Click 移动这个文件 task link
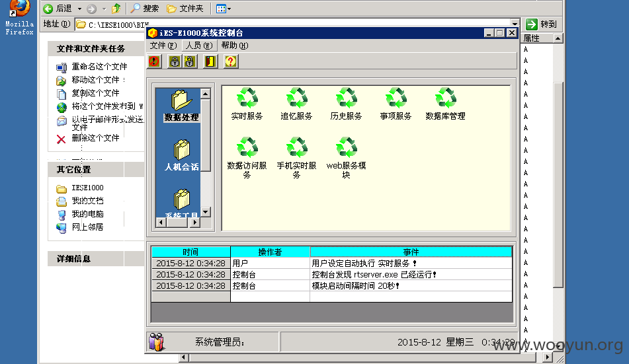 [x=95, y=80]
